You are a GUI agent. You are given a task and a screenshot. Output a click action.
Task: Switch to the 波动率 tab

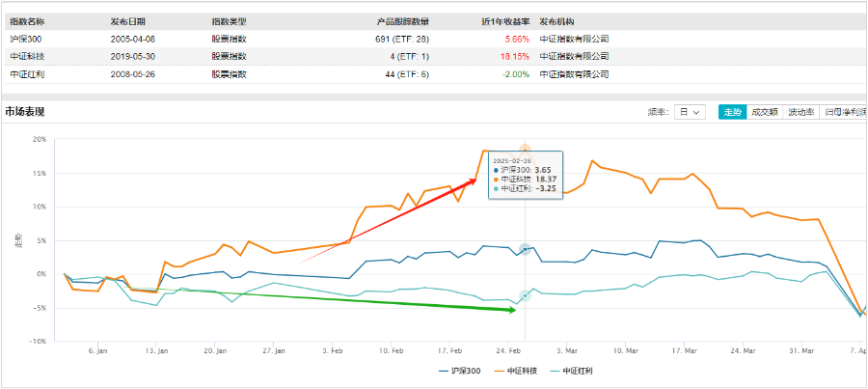800,112
